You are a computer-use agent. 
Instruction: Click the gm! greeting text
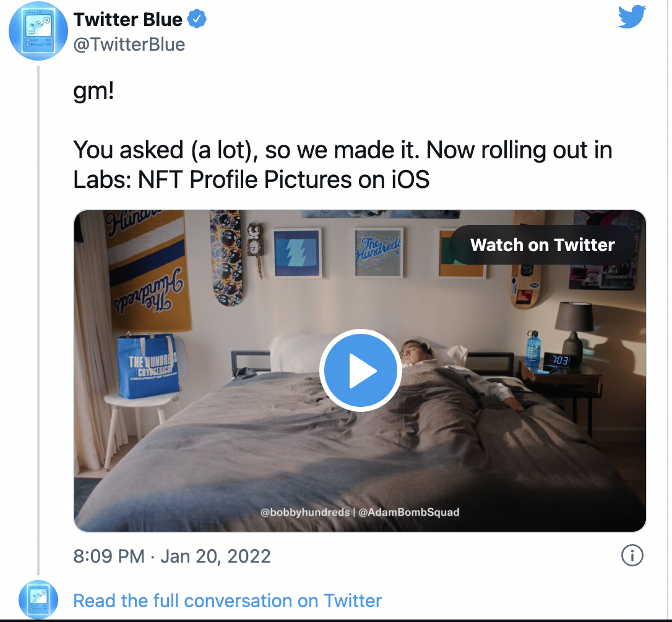[94, 91]
